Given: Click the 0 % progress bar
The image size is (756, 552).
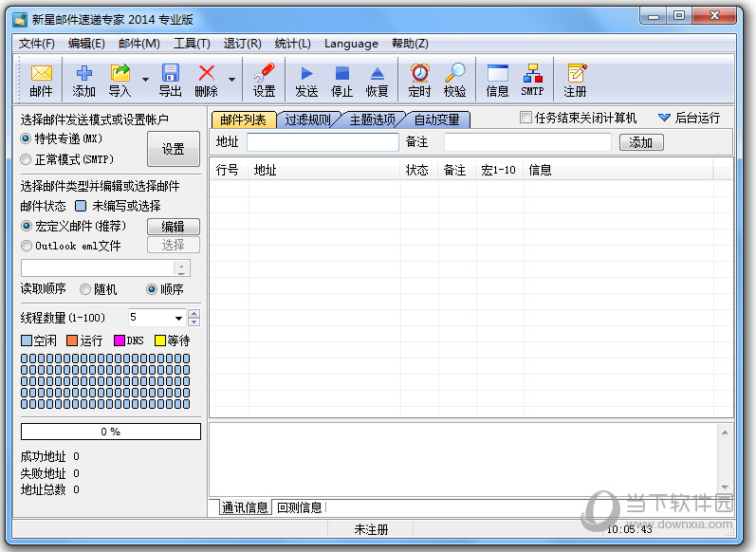Looking at the screenshot, I should [110, 432].
